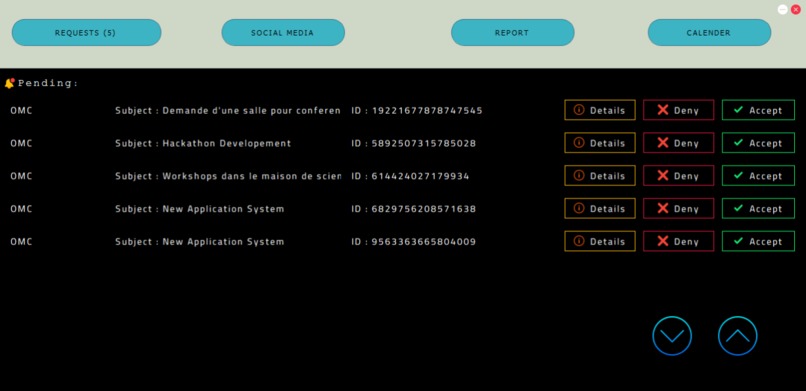The image size is (806, 391).
Task: Switch to Social Media section
Action: (283, 32)
